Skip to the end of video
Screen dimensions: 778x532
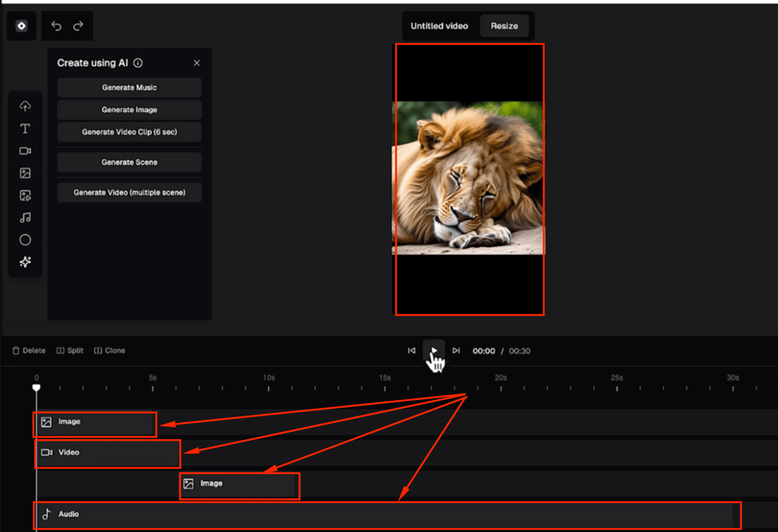point(456,351)
